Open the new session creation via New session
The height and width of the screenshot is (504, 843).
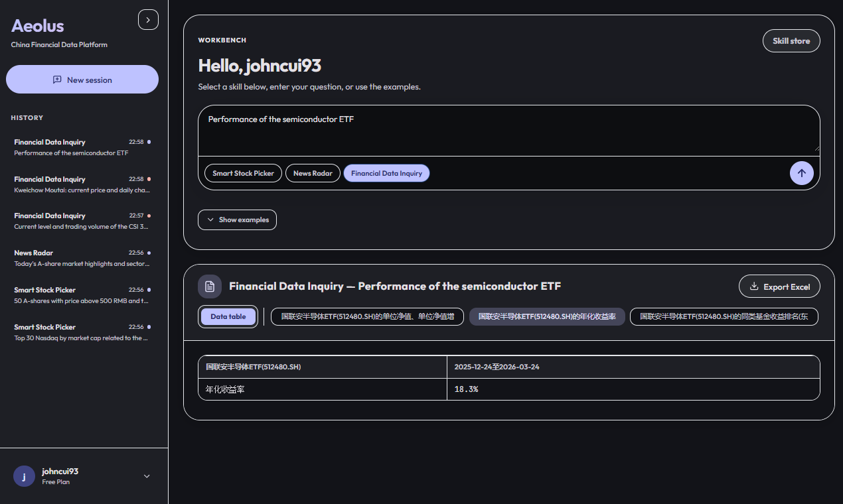82,79
